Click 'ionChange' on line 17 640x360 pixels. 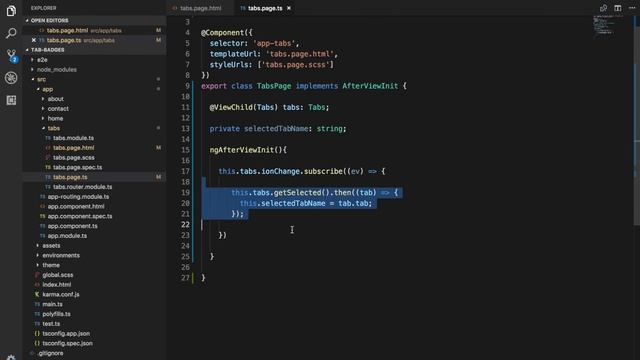tap(280, 171)
